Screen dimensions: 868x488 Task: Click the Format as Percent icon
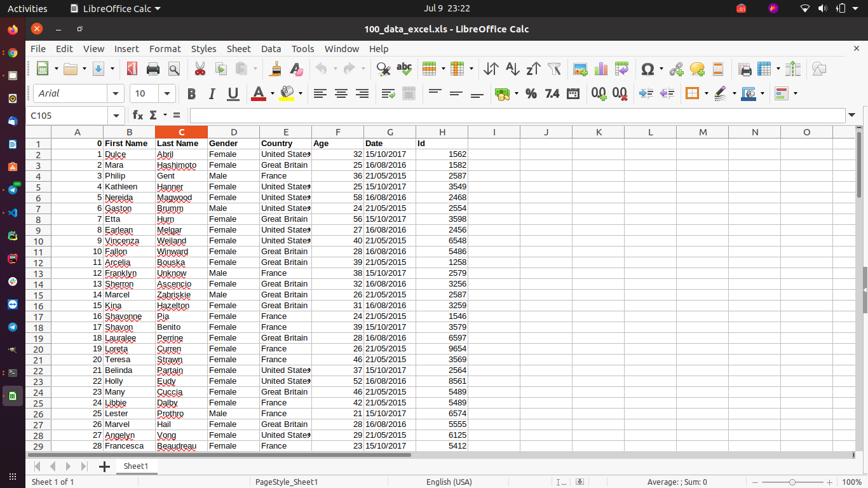click(x=531, y=93)
